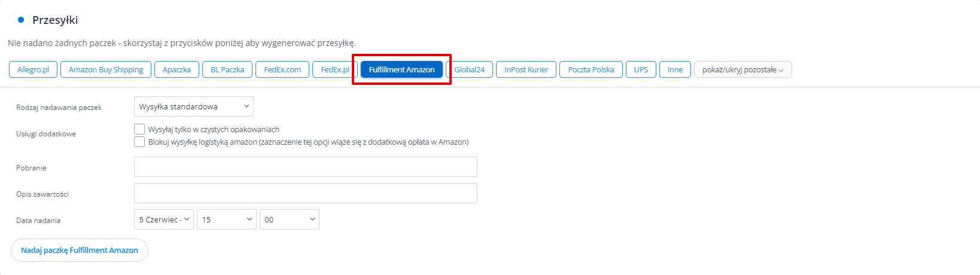This screenshot has width=980, height=275.
Task: Open Wysyłka standardowa dropdown
Action: pos(194,106)
